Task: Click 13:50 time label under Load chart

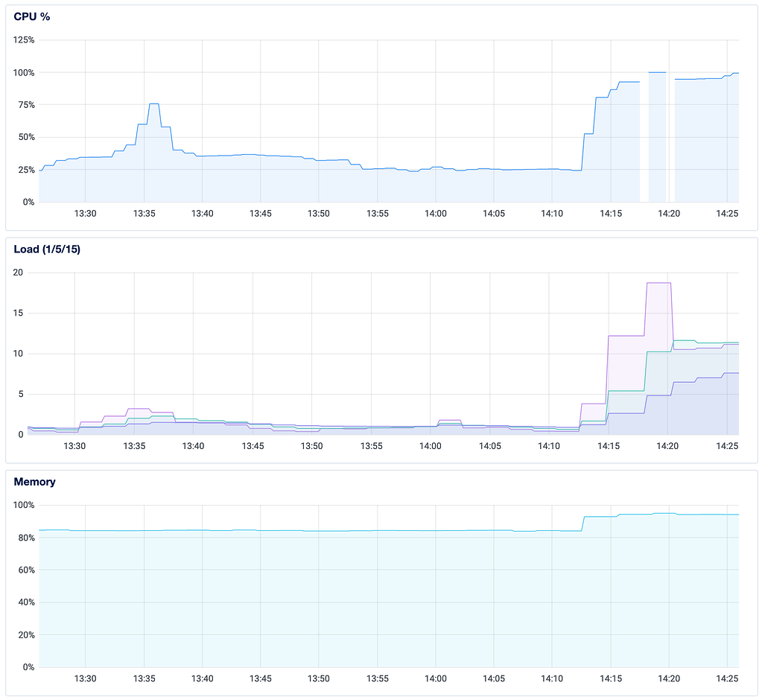Action: coord(311,446)
